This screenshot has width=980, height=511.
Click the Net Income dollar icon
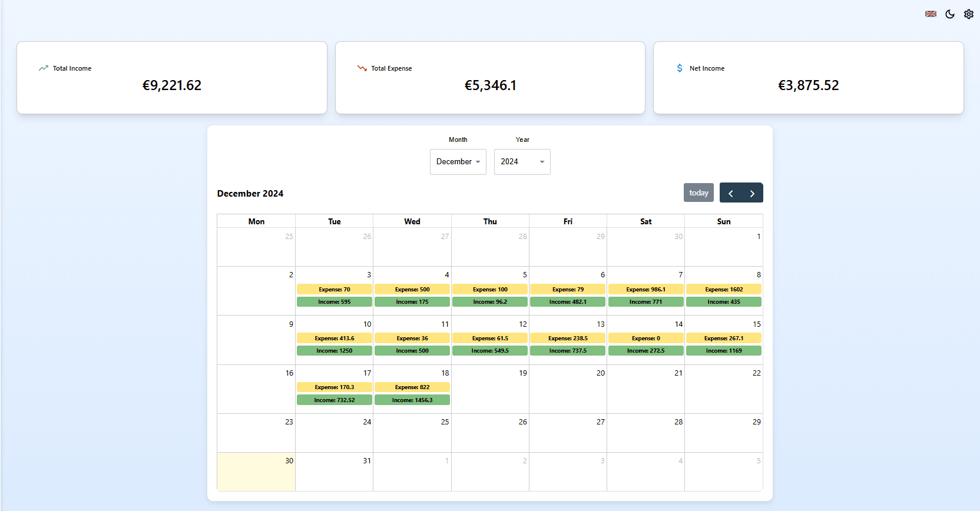(680, 68)
